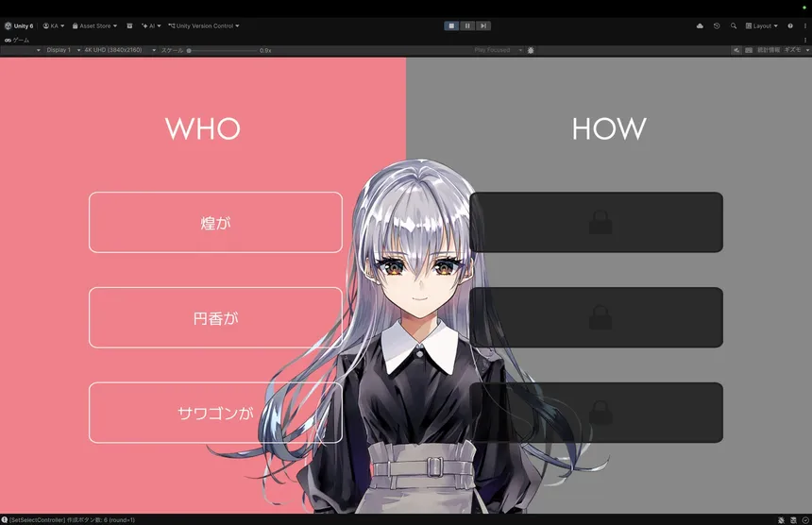Open the editor search magnifier

pos(734,25)
